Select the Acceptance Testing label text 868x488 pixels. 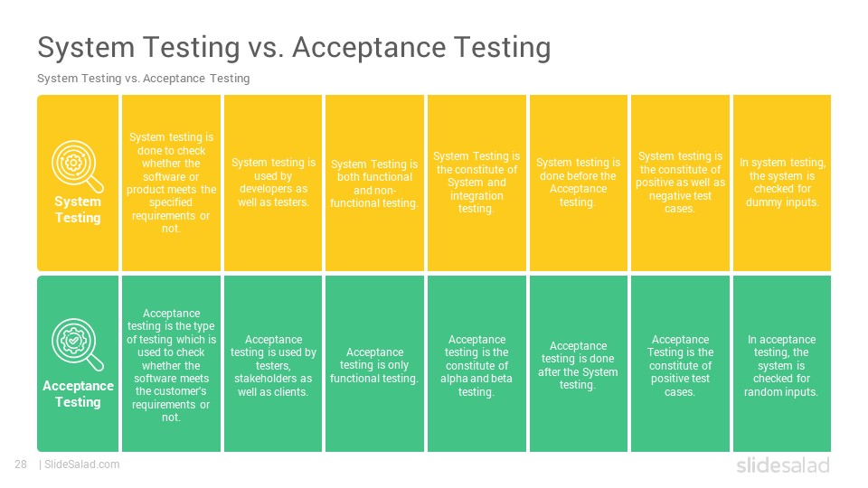coord(78,394)
